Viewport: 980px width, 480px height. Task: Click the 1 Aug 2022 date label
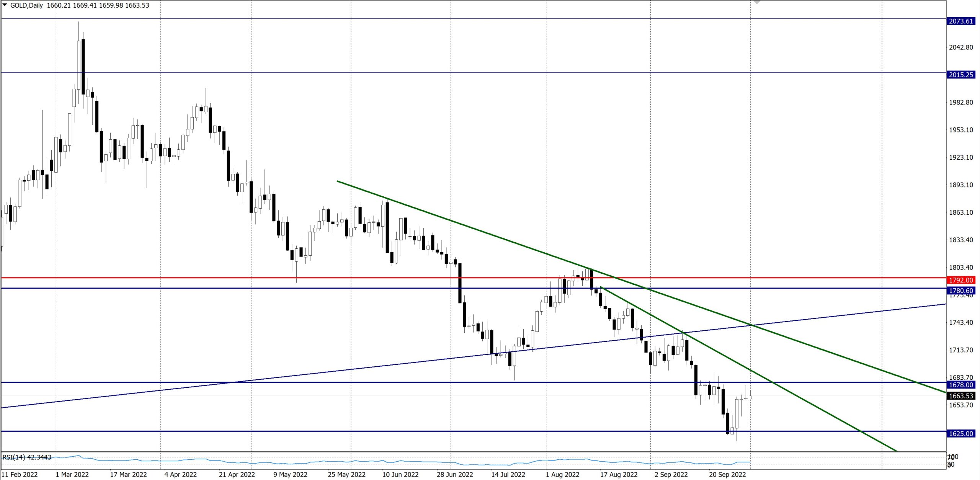pos(562,475)
